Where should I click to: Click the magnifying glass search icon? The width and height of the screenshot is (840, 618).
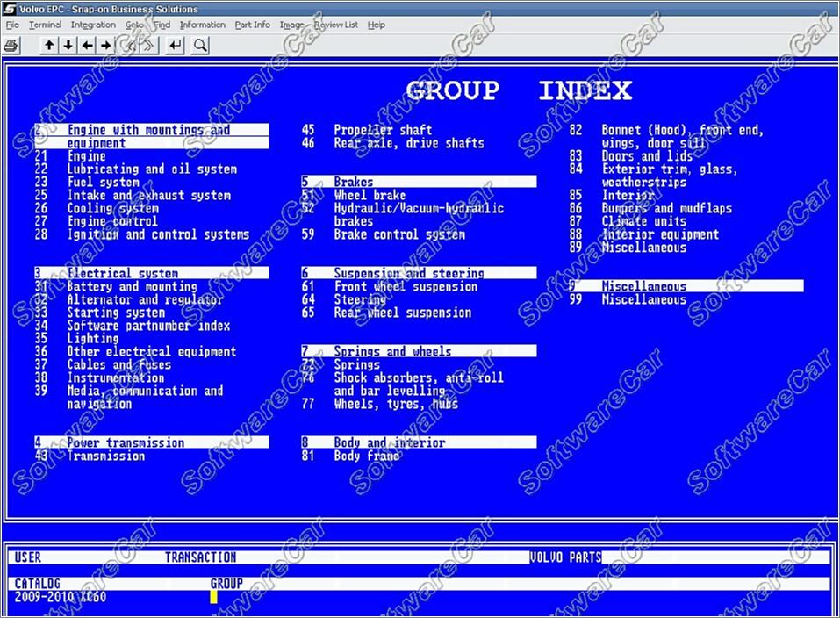[x=201, y=45]
